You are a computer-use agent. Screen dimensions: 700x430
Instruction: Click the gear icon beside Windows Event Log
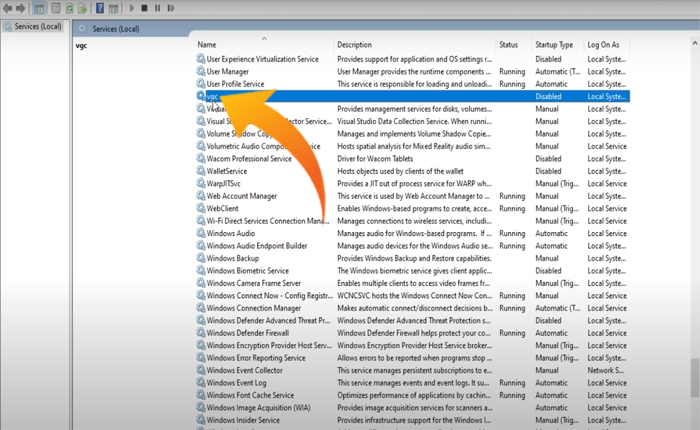click(200, 383)
